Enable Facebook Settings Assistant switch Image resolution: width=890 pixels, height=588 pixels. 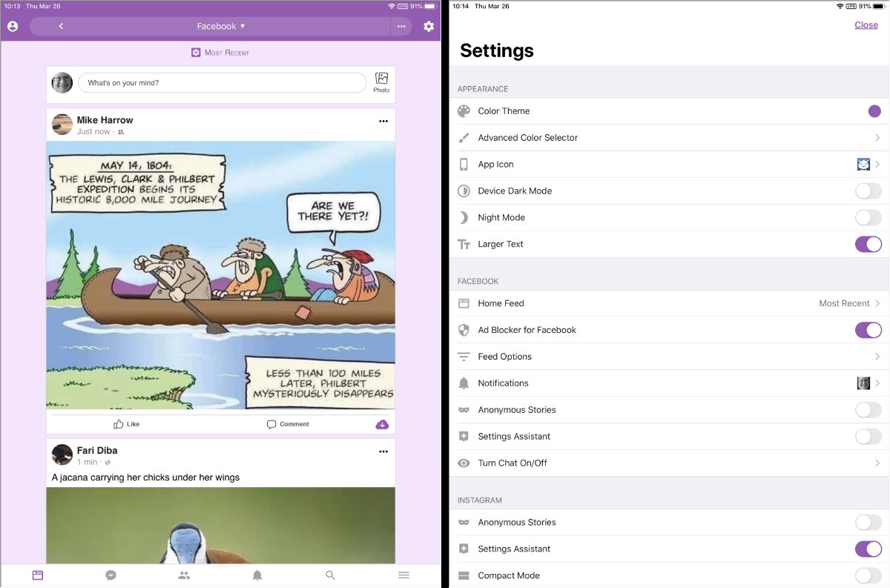868,437
